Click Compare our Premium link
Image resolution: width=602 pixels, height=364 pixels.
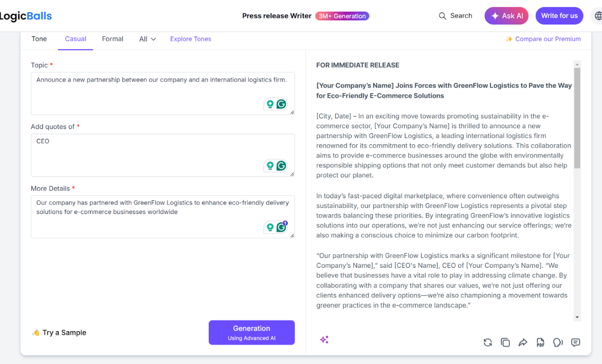click(x=543, y=39)
